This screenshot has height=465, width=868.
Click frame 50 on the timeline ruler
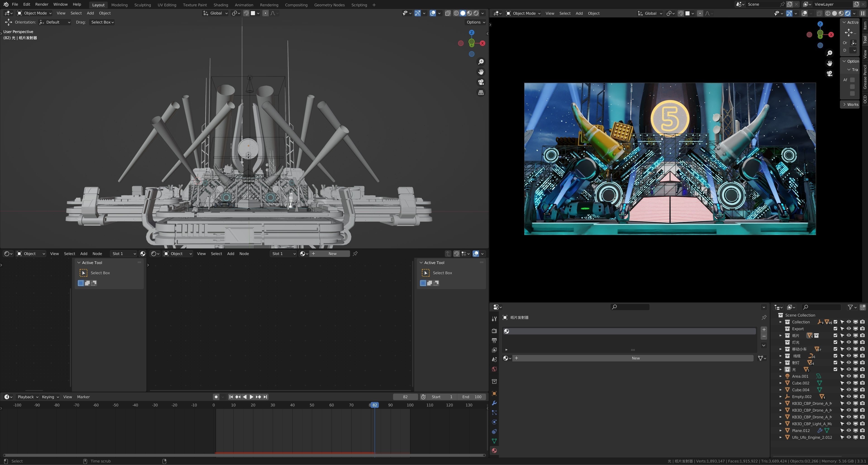(312, 405)
